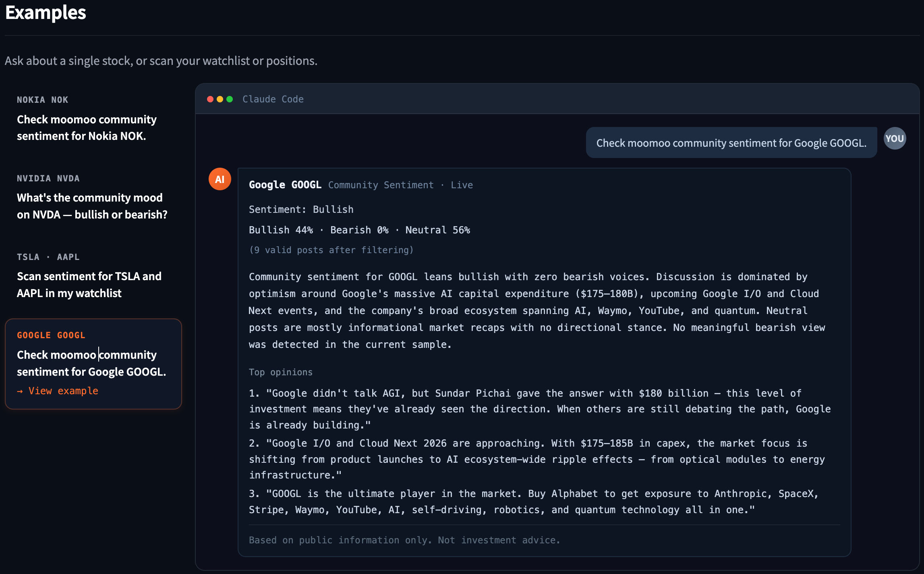Click the 'Bullish 44%' value
Screen dimensions: 924x574
(x=281, y=230)
